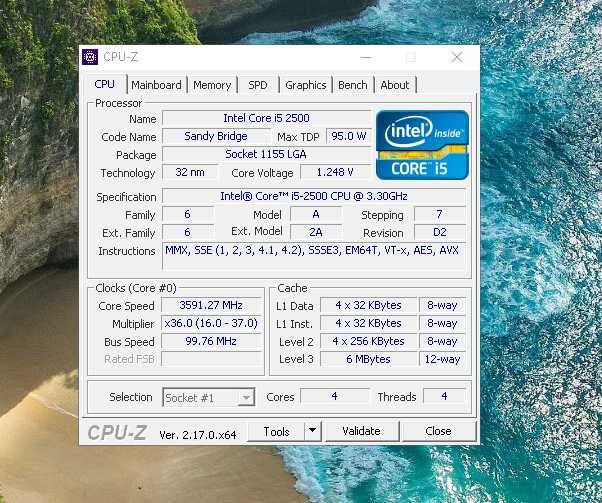Click the Level 3 size '6 MBytes'
The image size is (602, 503).
pos(368,359)
